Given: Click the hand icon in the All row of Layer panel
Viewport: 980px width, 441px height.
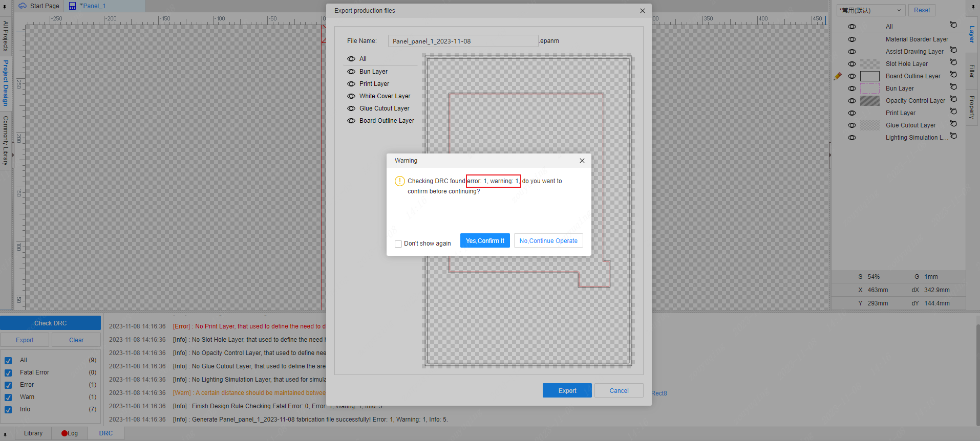Looking at the screenshot, I should 953,25.
